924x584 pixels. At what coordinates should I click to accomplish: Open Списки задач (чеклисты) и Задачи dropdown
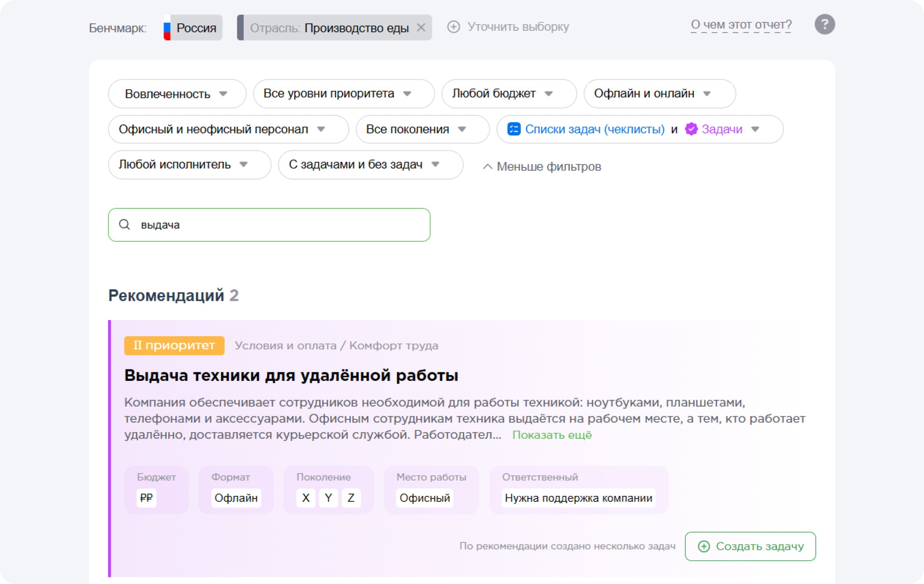[640, 129]
